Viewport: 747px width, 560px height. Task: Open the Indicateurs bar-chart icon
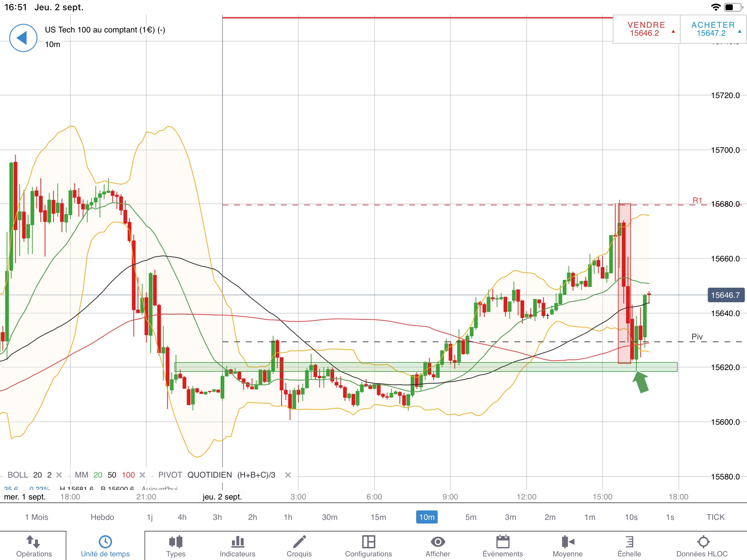pos(237,542)
